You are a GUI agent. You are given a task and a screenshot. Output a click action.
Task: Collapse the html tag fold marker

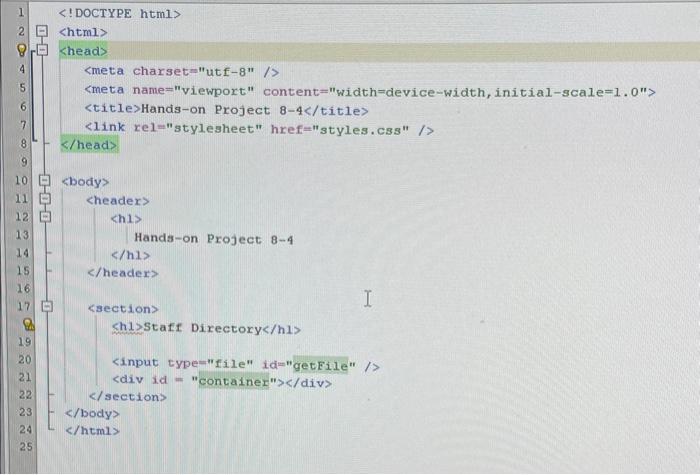42,31
